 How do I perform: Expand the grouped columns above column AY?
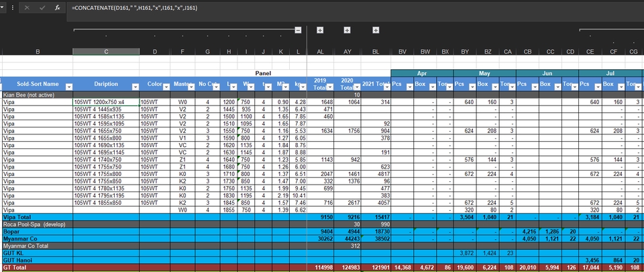click(347, 30)
